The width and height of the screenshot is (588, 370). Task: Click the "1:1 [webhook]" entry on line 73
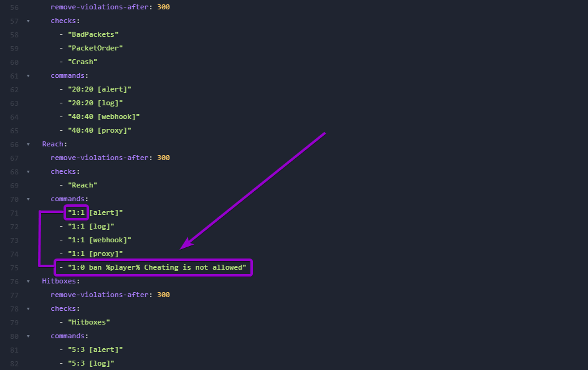(101, 240)
